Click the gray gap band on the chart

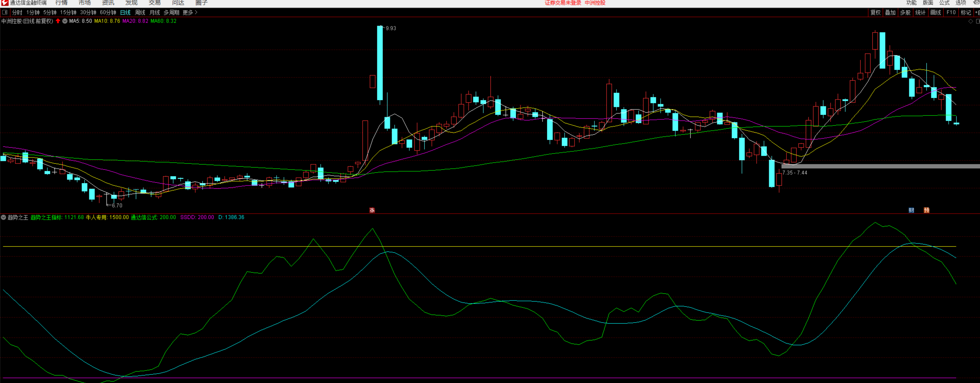coord(881,166)
